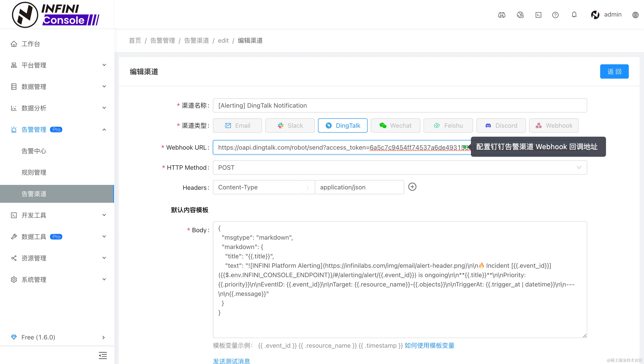Navigate to 告警中心 in the sidebar
This screenshot has height=364, width=644.
tap(34, 151)
